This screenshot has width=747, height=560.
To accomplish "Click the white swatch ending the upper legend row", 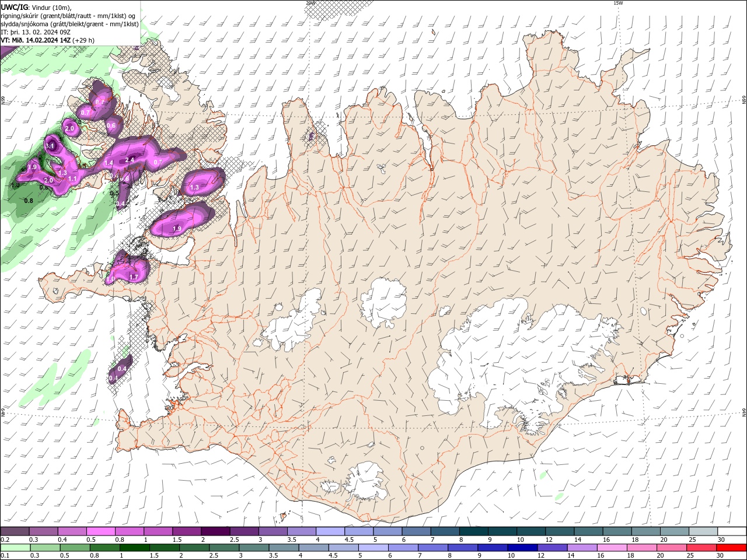I will pyautogui.click(x=732, y=531).
